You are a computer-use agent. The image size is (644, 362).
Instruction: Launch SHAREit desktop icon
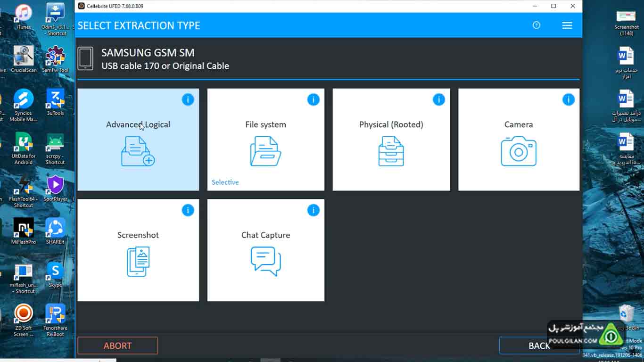click(55, 231)
